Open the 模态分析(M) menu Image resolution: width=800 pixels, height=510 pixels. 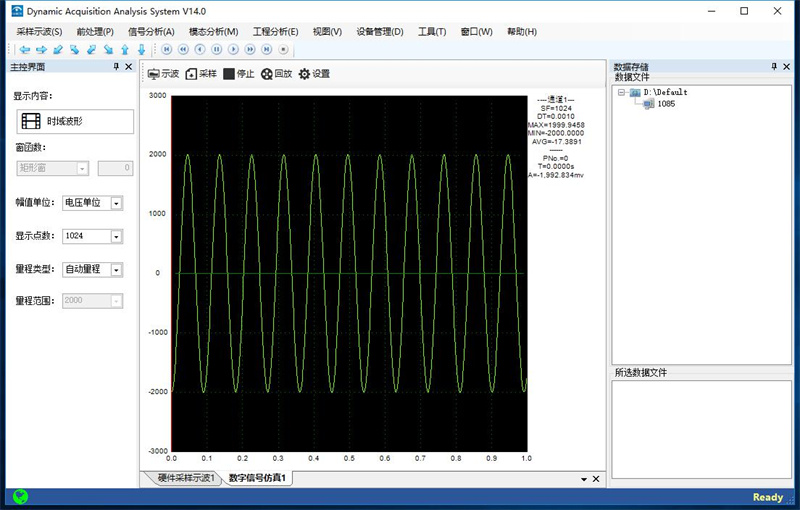click(x=213, y=32)
